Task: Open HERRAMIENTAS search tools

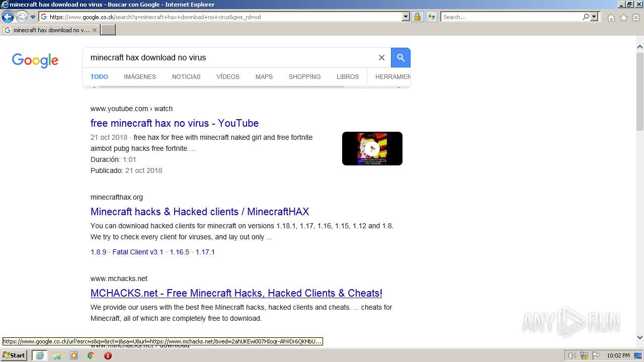Action: click(393, 77)
